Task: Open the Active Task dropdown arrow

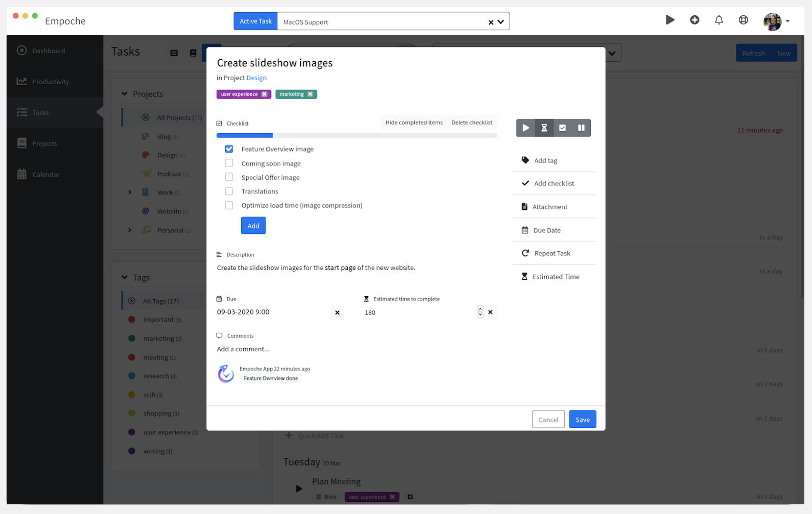Action: point(501,22)
